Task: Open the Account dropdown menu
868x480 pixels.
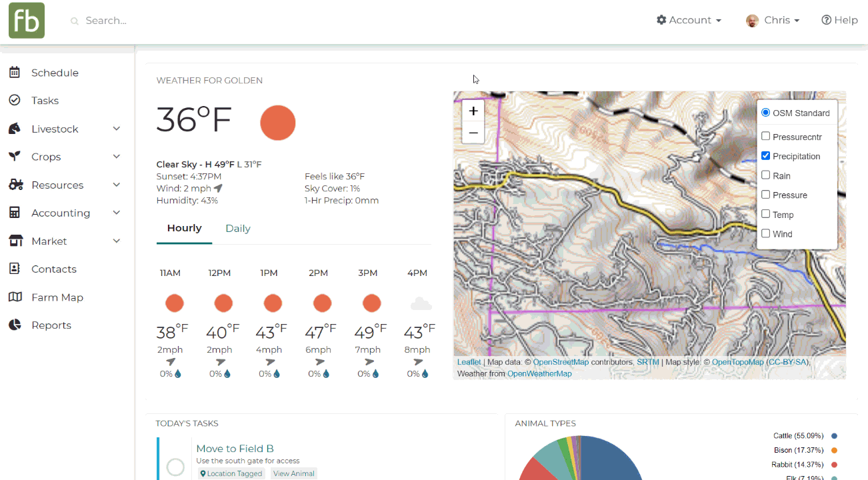Action: (689, 20)
